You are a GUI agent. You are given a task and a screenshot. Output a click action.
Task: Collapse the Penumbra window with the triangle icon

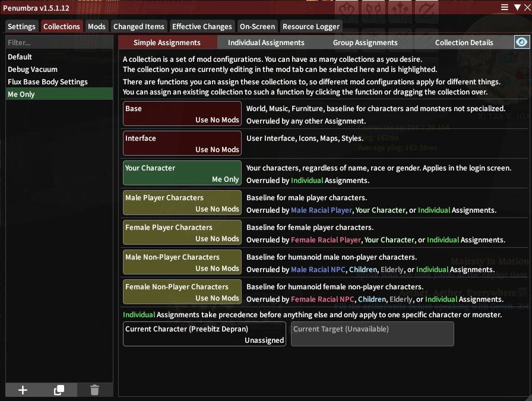pos(517,8)
